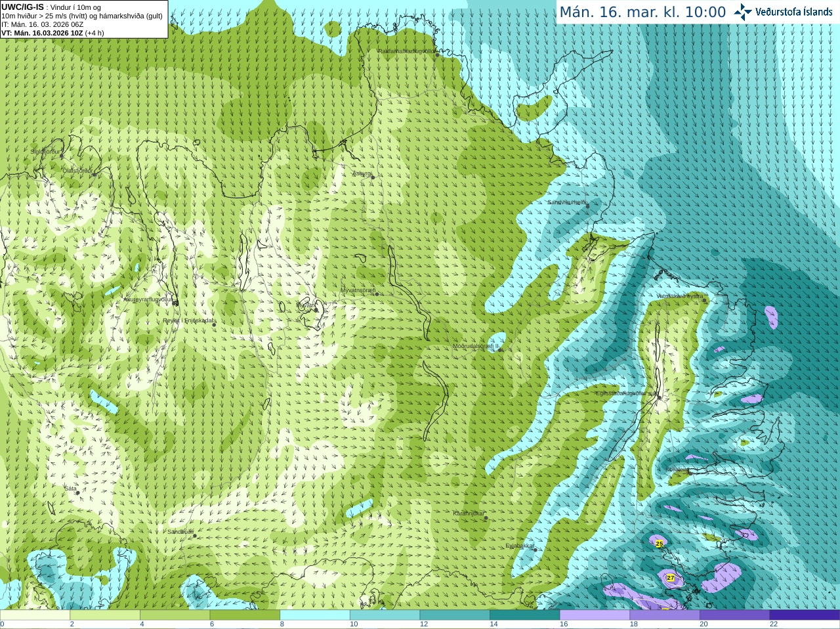This screenshot has width=840, height=629.
Task: Click the legend swatch above 22 m/s
Action: tap(805, 615)
